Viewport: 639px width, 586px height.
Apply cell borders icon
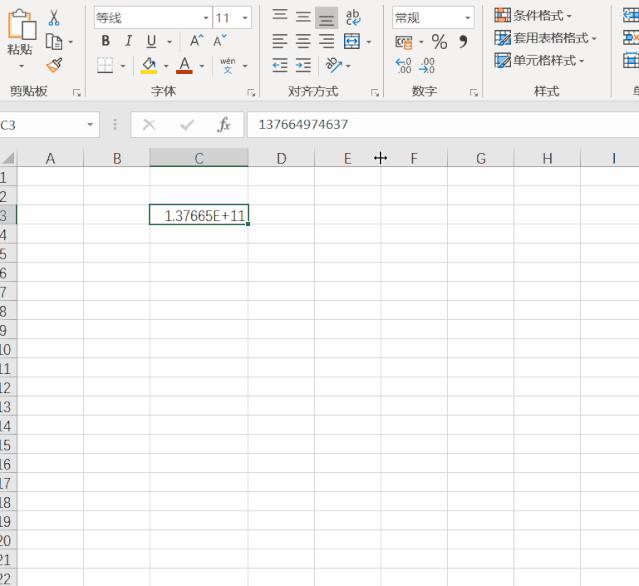click(105, 65)
